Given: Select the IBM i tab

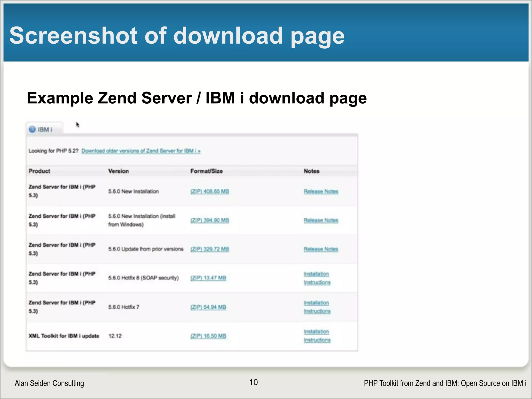Looking at the screenshot, I should pos(44,129).
